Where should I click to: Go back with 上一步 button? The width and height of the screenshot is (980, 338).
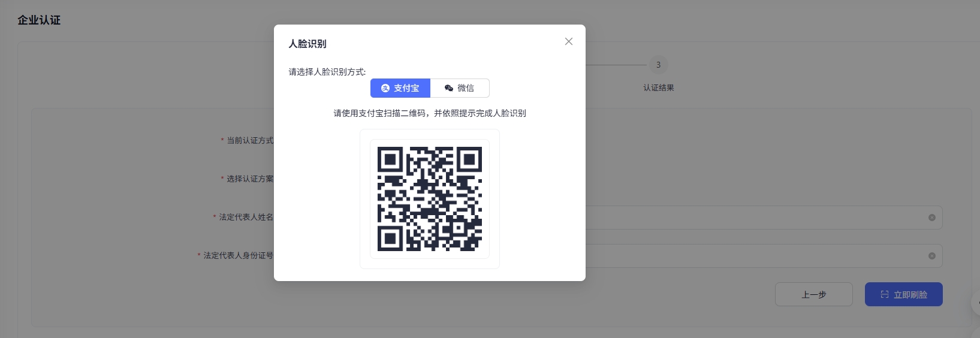813,294
